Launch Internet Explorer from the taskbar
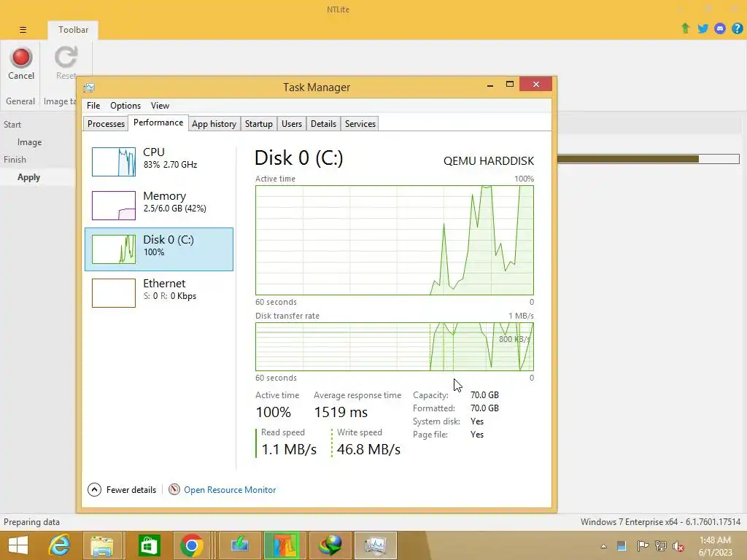747x560 pixels. click(x=60, y=545)
